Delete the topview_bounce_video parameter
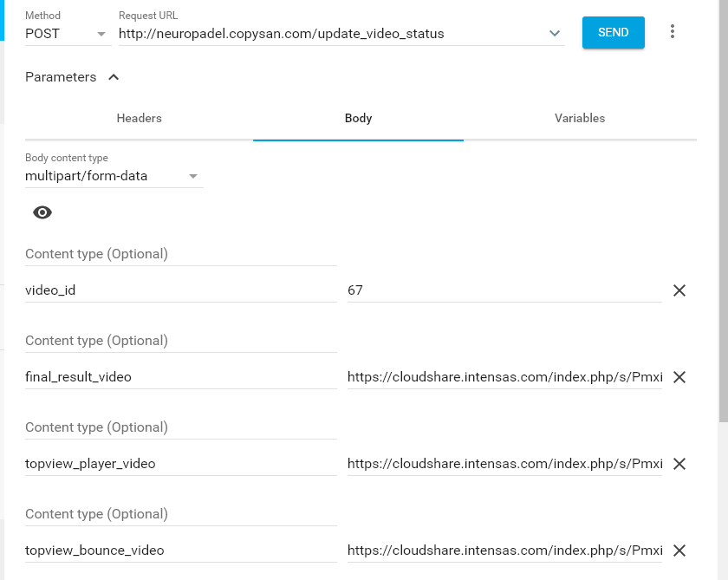The width and height of the screenshot is (728, 580). click(679, 551)
